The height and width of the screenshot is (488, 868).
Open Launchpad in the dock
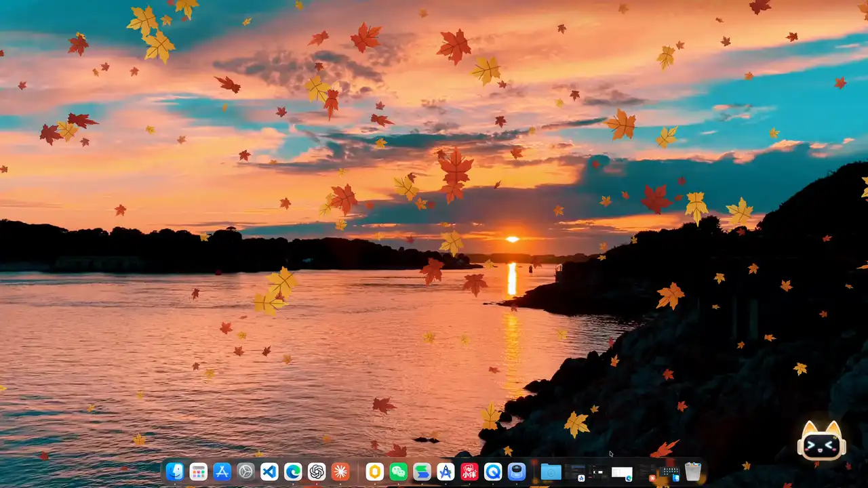[198, 472]
